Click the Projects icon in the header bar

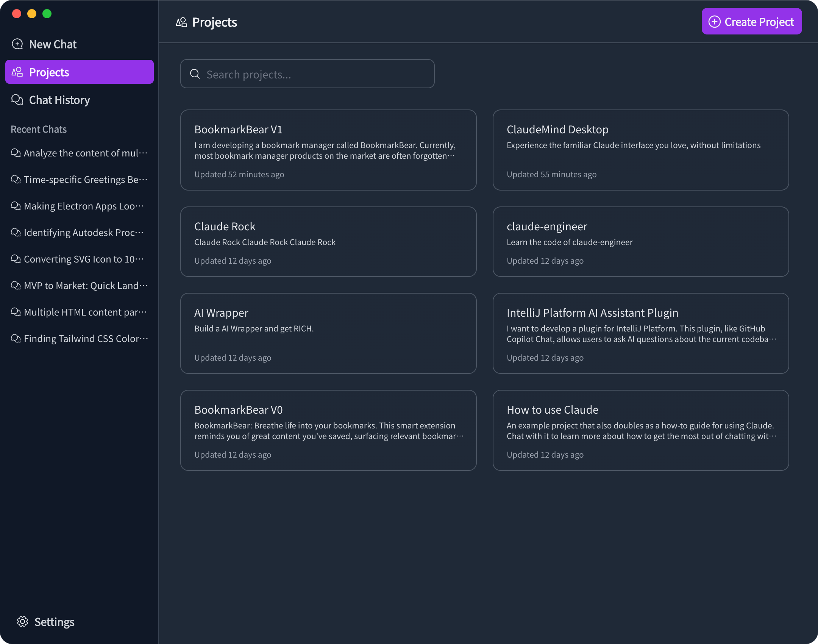pos(181,22)
